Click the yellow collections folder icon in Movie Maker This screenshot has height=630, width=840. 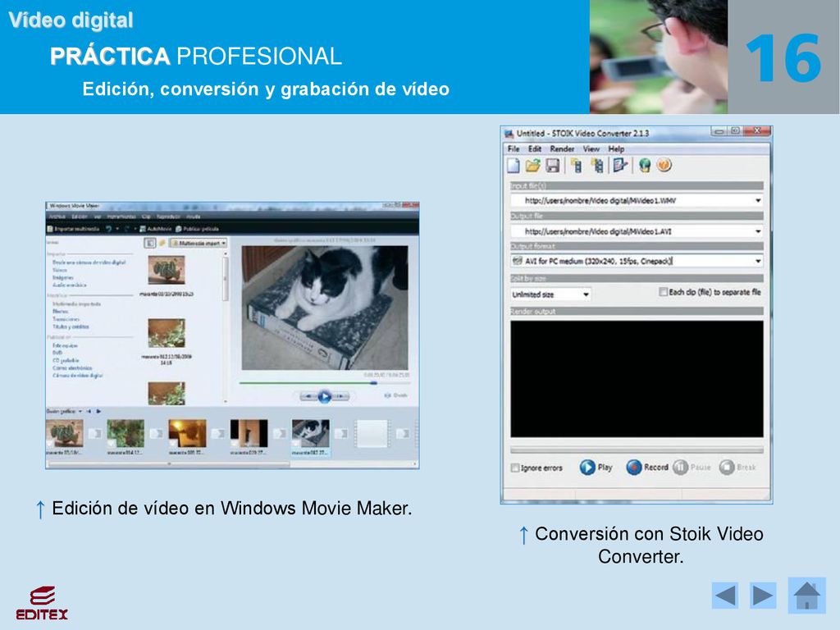[162, 243]
